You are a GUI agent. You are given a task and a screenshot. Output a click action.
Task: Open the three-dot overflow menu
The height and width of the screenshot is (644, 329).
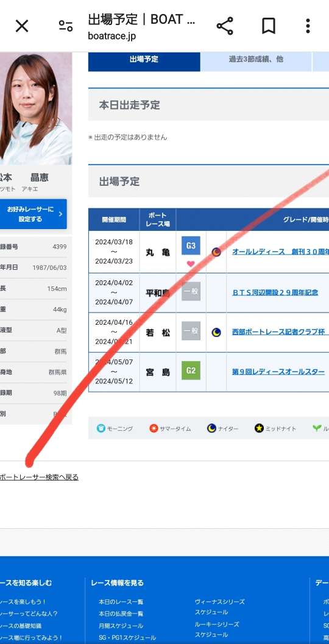click(308, 26)
